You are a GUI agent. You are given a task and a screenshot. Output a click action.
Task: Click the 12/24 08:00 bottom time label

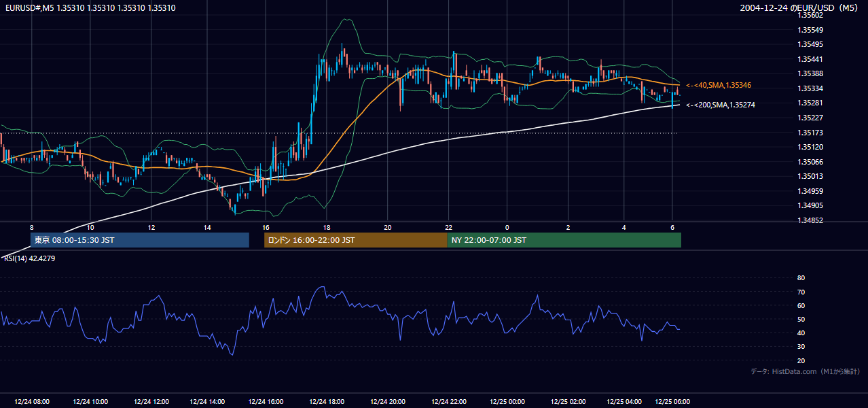click(x=31, y=401)
